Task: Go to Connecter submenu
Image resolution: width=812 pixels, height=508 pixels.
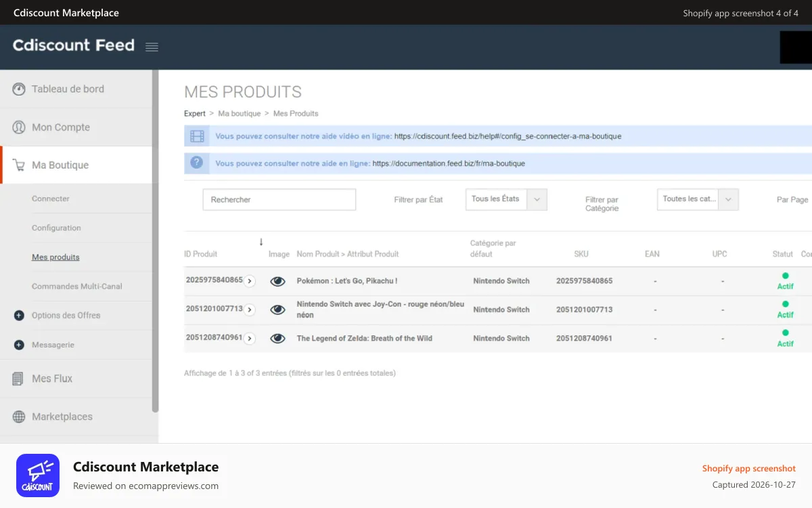Action: (x=51, y=198)
